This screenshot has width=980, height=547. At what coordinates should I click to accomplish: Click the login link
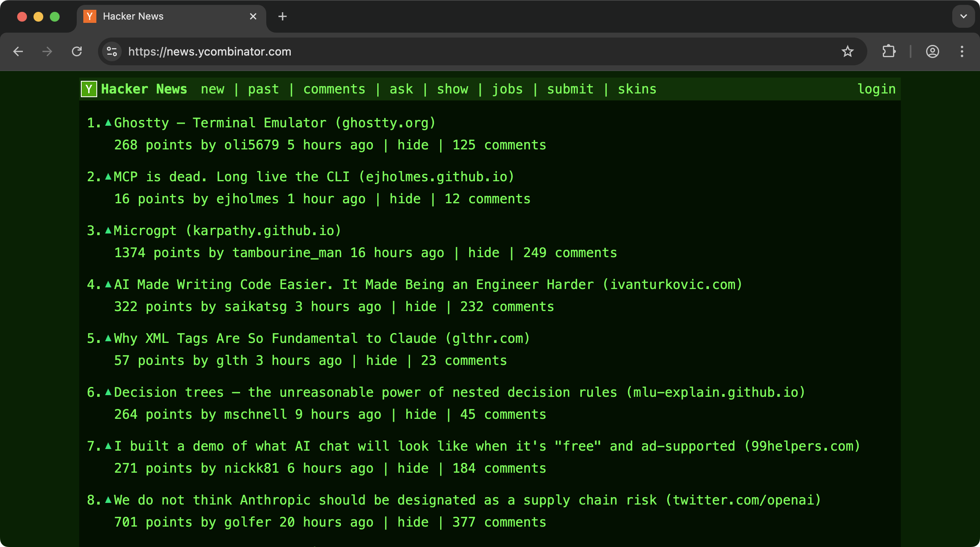[876, 89]
